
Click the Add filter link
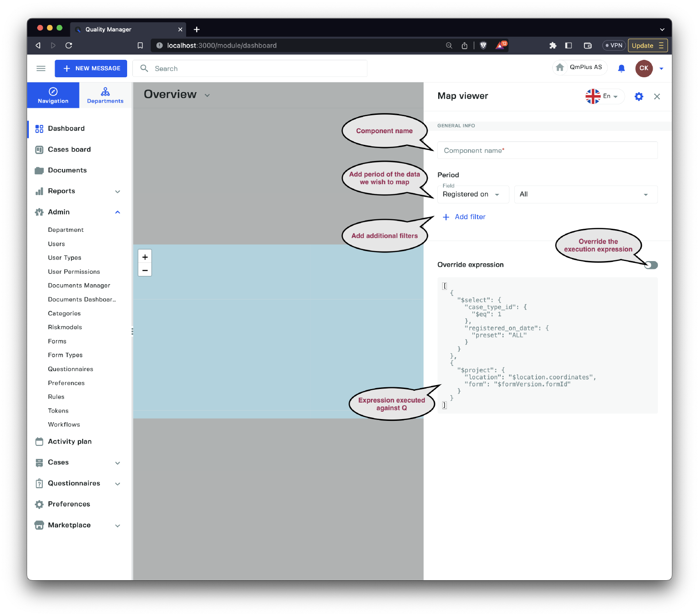464,217
